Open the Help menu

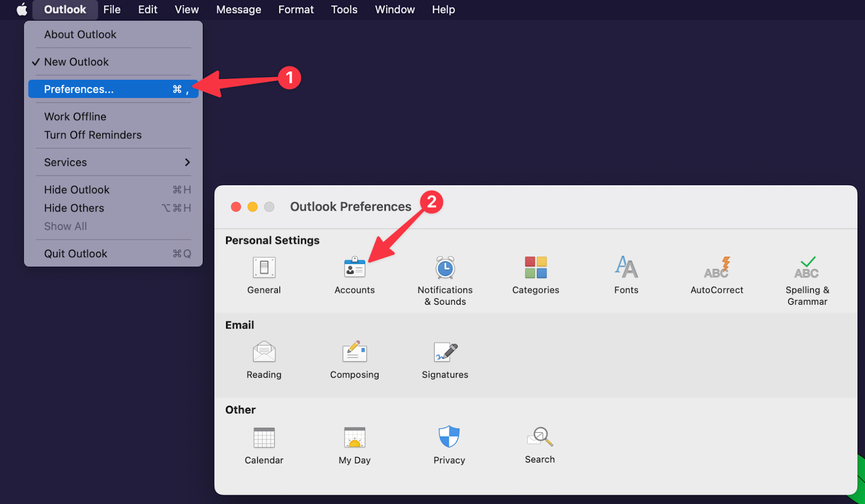[x=443, y=9]
